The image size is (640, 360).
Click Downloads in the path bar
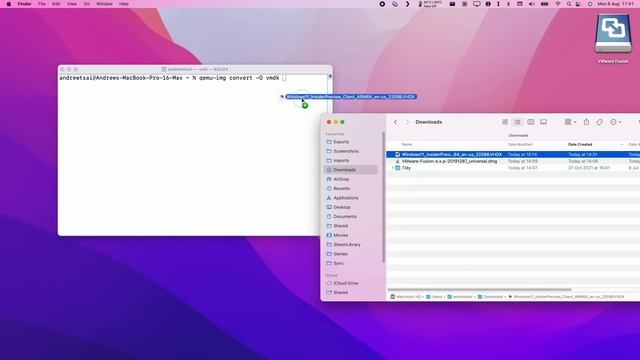pos(490,297)
